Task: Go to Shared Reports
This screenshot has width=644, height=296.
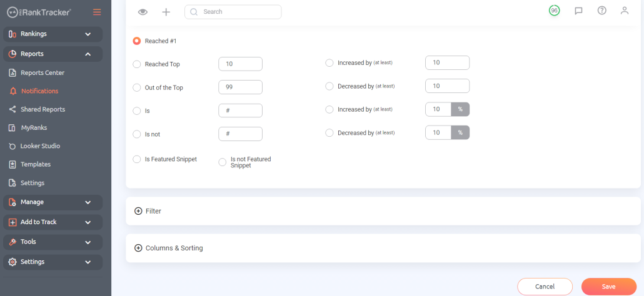Action: (x=43, y=109)
